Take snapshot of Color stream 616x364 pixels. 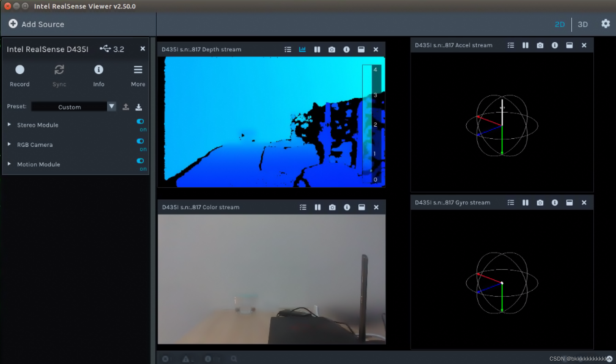[x=332, y=207]
